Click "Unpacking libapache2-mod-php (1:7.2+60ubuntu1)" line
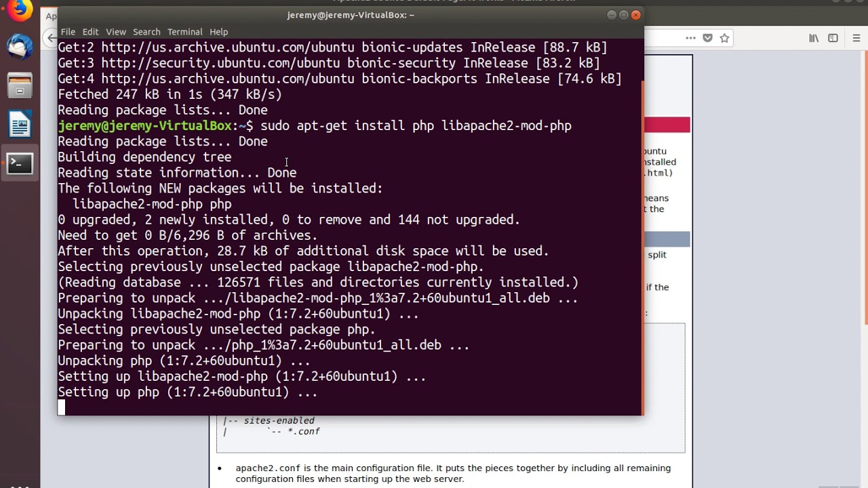The image size is (868, 488). 238,314
